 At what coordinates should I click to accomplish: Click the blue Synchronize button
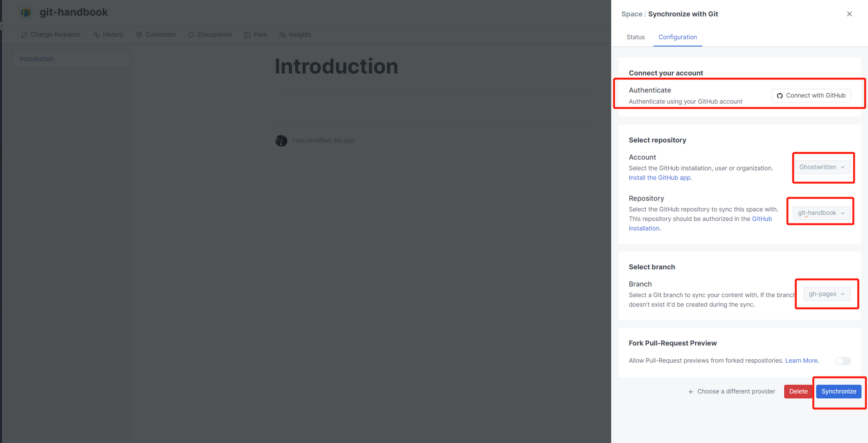pyautogui.click(x=838, y=391)
